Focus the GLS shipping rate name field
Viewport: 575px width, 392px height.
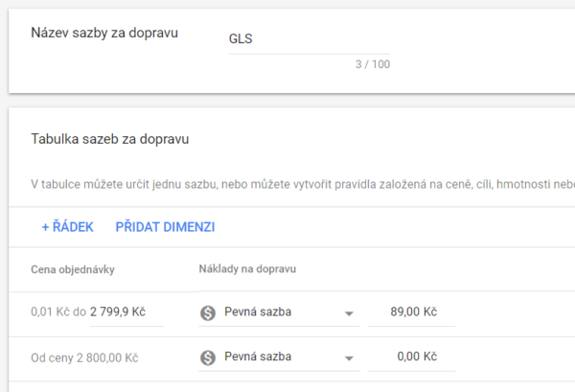(x=309, y=40)
